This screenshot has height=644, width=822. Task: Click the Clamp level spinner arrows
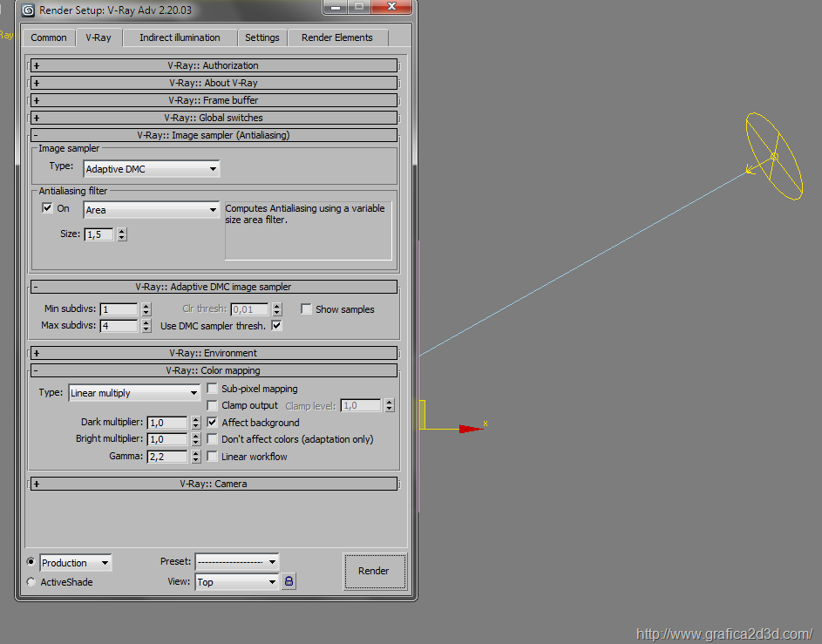(389, 405)
